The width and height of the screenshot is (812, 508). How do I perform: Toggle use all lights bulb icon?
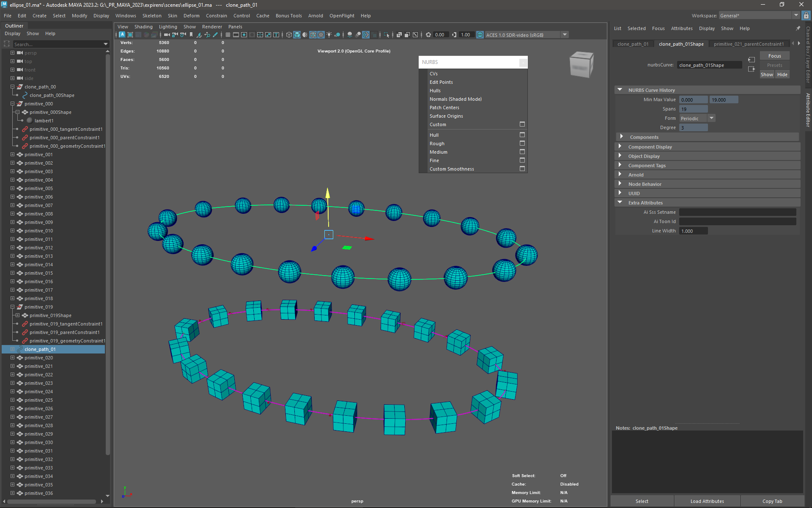329,35
